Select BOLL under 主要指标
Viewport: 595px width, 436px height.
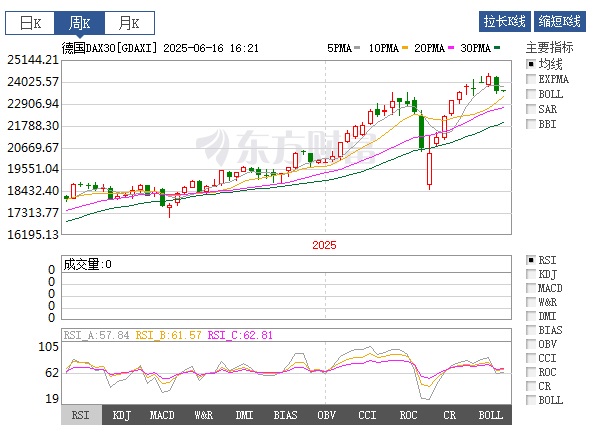530,94
